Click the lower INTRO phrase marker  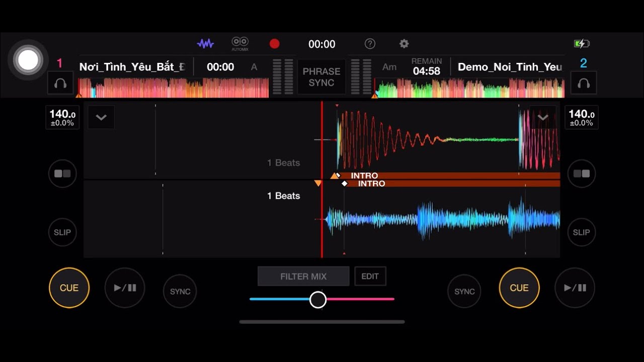tap(371, 184)
